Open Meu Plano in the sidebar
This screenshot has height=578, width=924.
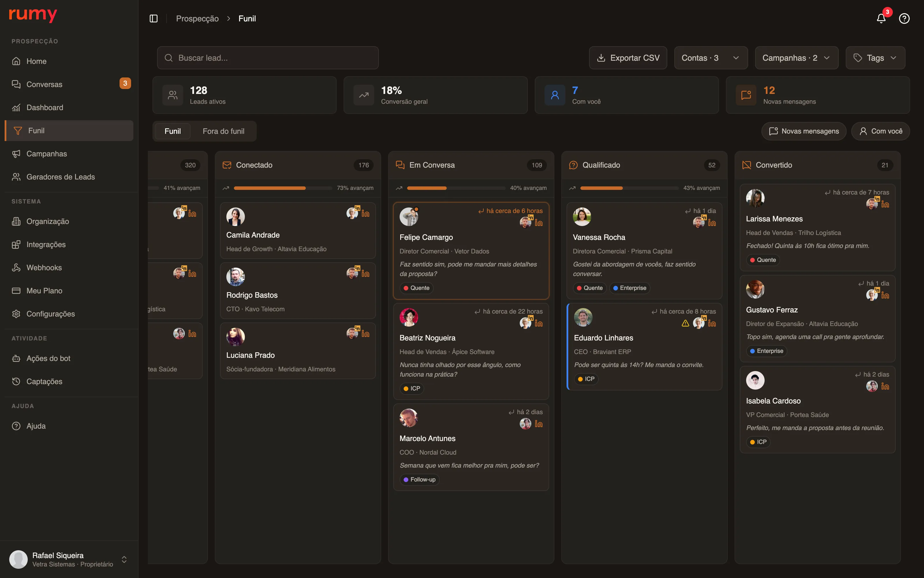(69, 290)
